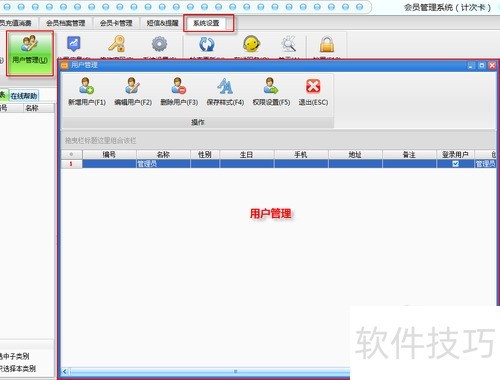Viewport: 500px width, 380px height.
Task: Click the left arrow of horizontal scrollbar
Action: (65, 371)
